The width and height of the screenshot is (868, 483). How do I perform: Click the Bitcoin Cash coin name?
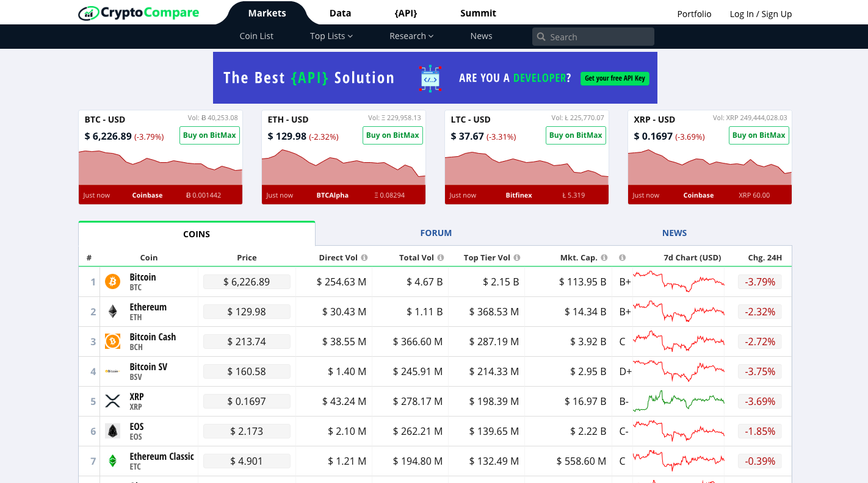(153, 337)
